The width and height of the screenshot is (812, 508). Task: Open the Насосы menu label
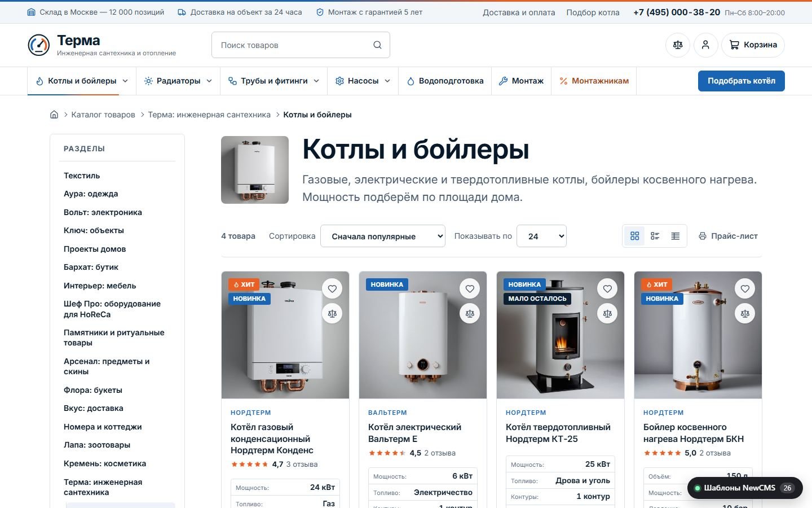pyautogui.click(x=363, y=81)
